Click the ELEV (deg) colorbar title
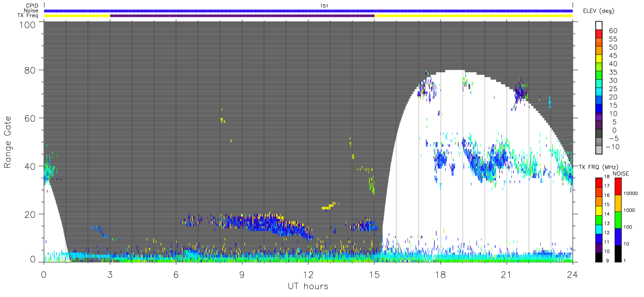 (x=598, y=10)
